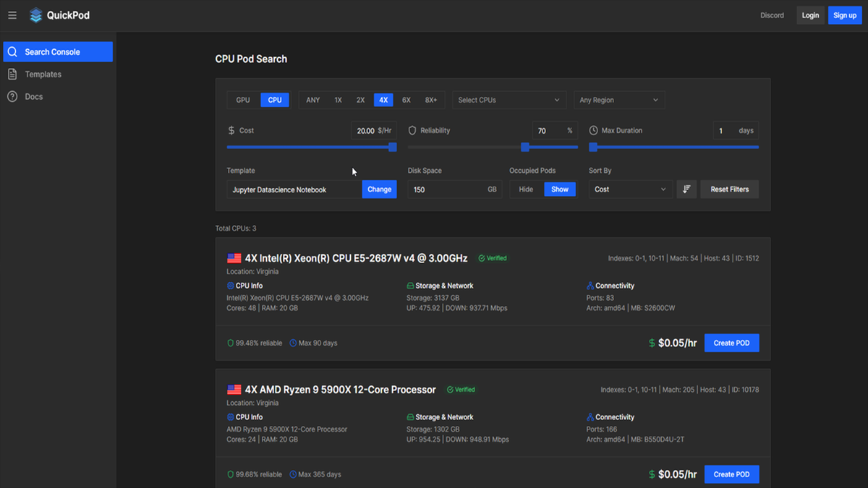Click the QuickPod logo icon
Viewport: 868px width, 488px height.
coord(35,15)
